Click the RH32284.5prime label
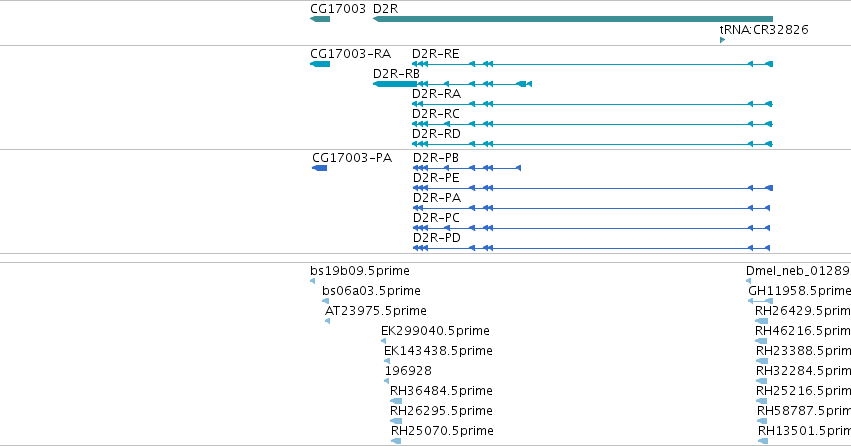Viewport: 851px width, 446px height. click(x=803, y=371)
